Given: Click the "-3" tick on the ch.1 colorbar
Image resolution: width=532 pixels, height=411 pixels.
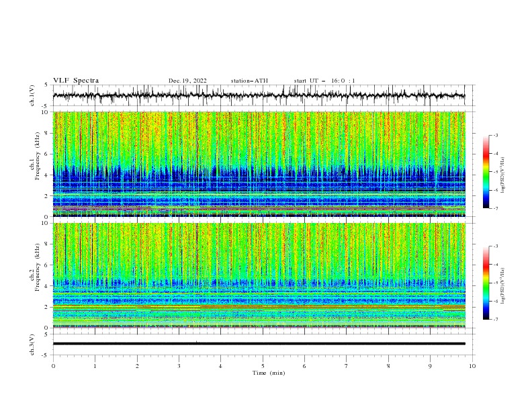Looking at the screenshot, I should pyautogui.click(x=495, y=135).
